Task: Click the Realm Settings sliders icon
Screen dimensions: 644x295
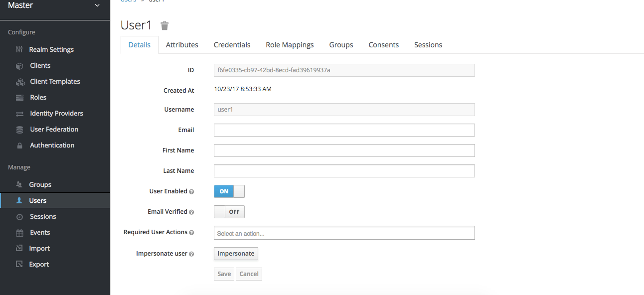Action: [19, 49]
